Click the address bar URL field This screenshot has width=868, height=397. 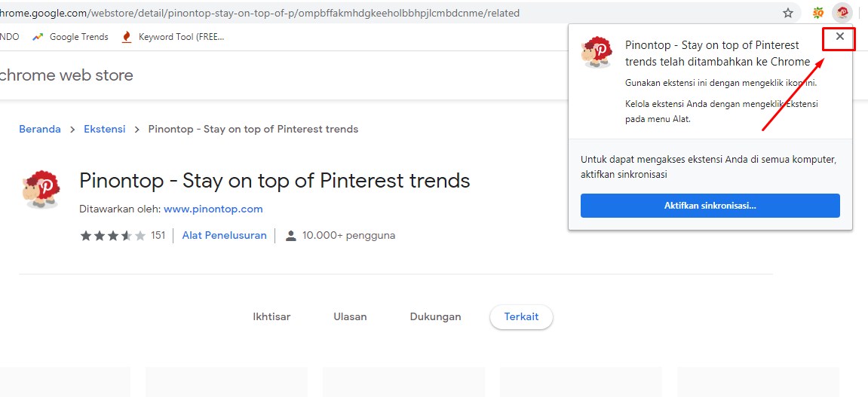[x=302, y=13]
